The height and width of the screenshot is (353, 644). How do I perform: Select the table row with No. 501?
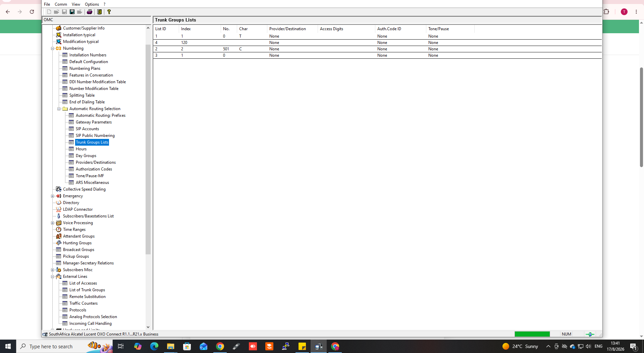(377, 49)
